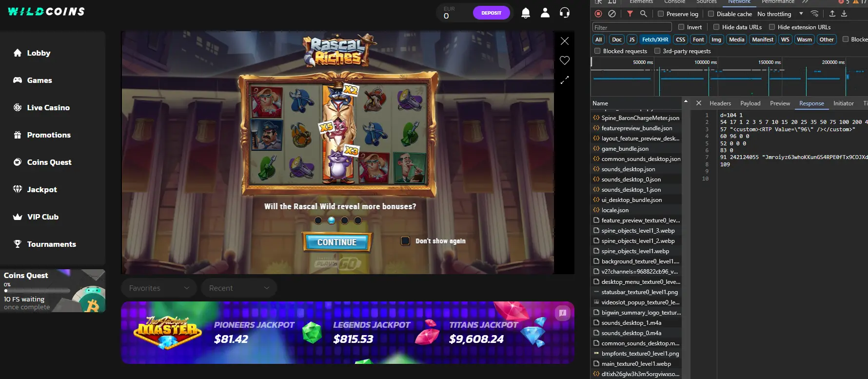Open the network conditions wifi icon
This screenshot has height=379, width=868.
[814, 14]
